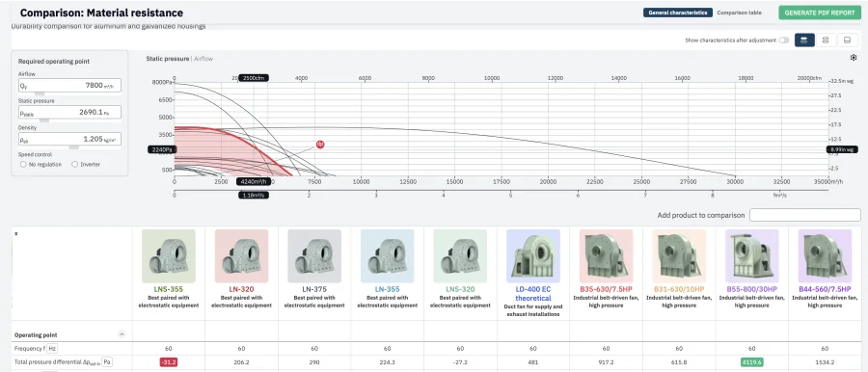Switch to General characteristics tab
This screenshot has width=868, height=372.
[x=678, y=13]
